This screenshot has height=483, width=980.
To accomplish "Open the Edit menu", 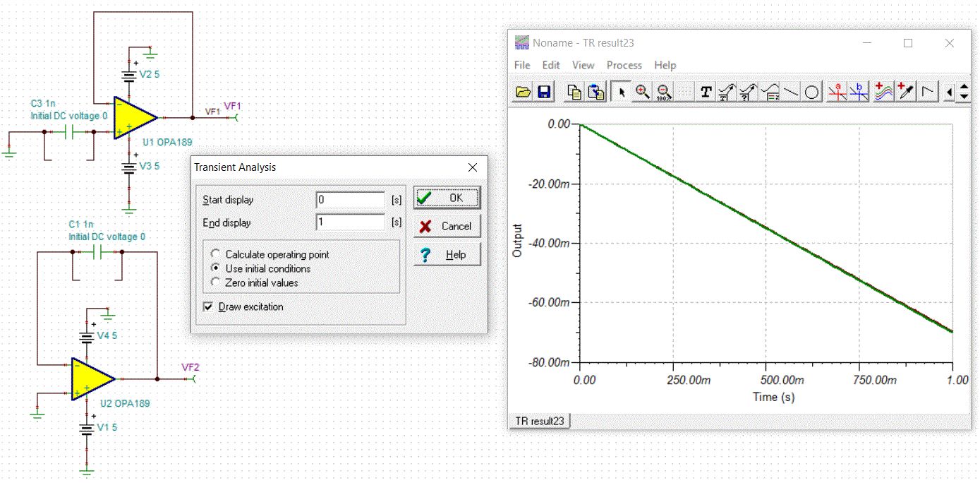I will pos(551,65).
